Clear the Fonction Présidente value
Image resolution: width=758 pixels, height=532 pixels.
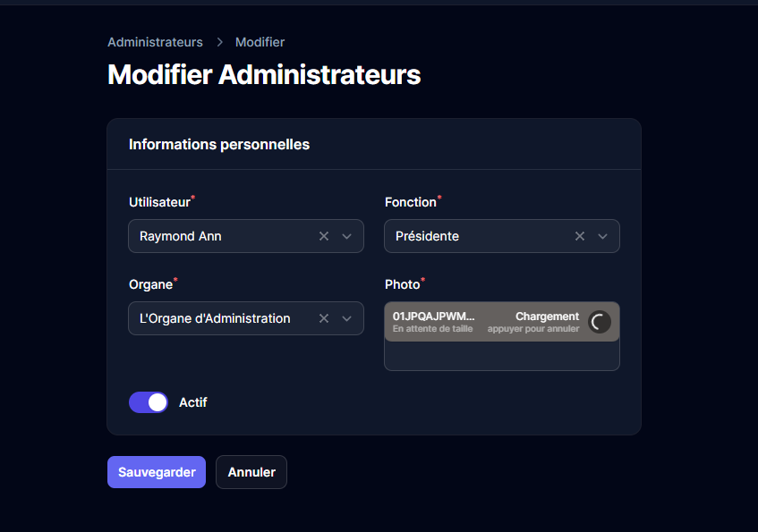[580, 236]
